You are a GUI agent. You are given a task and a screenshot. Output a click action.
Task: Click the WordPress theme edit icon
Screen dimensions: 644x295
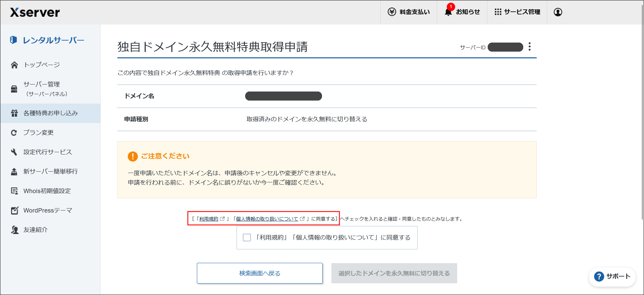point(14,211)
